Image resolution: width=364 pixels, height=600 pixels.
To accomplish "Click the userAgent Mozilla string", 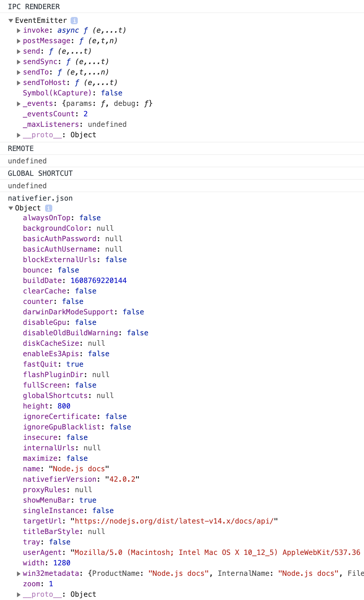I will click(x=216, y=552).
